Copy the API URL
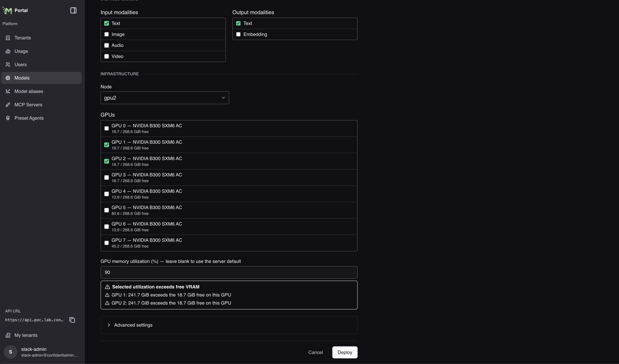The width and height of the screenshot is (619, 364). tap(72, 320)
